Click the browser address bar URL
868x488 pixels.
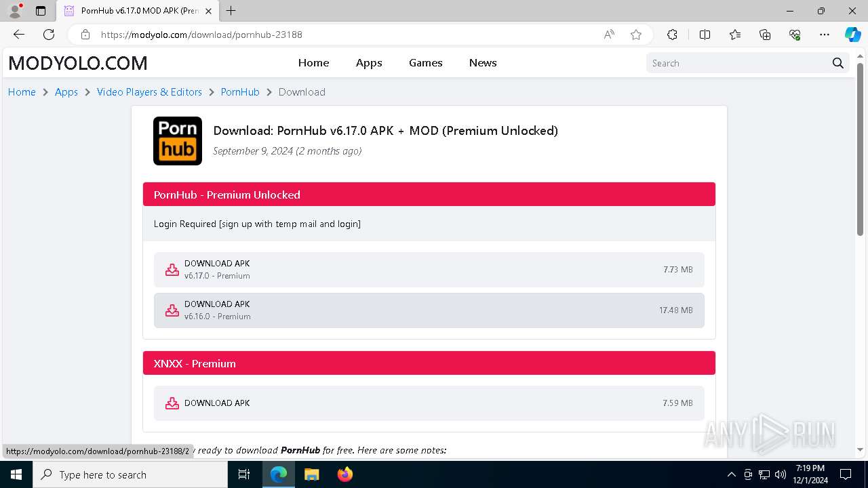coord(201,35)
